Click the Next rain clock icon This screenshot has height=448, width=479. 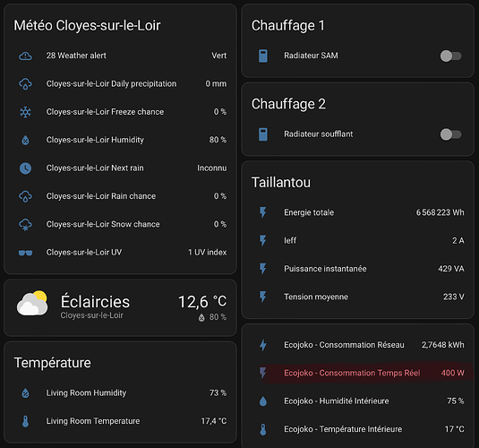(25, 168)
